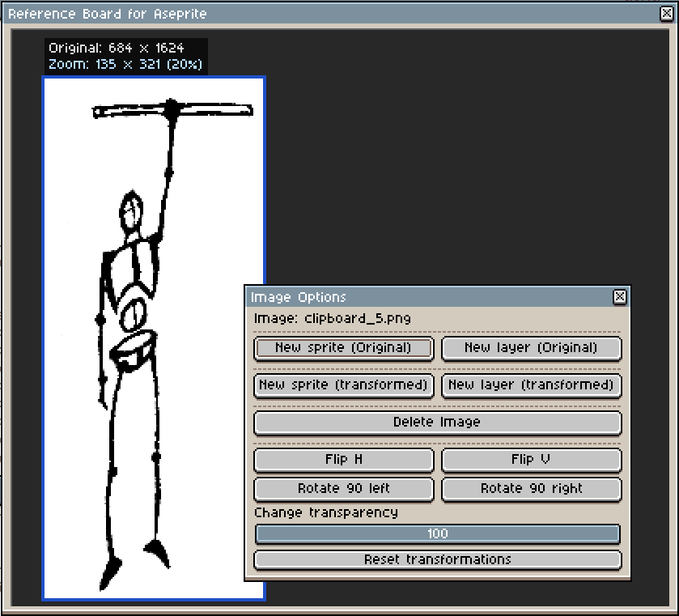Select the stick figure reference image
This screenshot has width=679, height=616.
coord(154,338)
